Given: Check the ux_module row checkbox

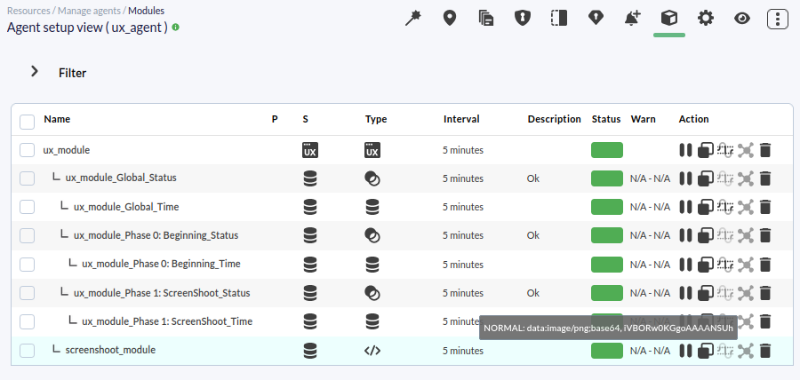Looking at the screenshot, I should [x=27, y=150].
